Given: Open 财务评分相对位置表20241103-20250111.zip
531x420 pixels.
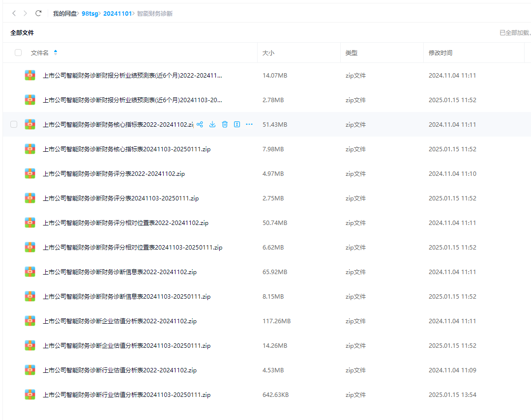Looking at the screenshot, I should (x=133, y=247).
